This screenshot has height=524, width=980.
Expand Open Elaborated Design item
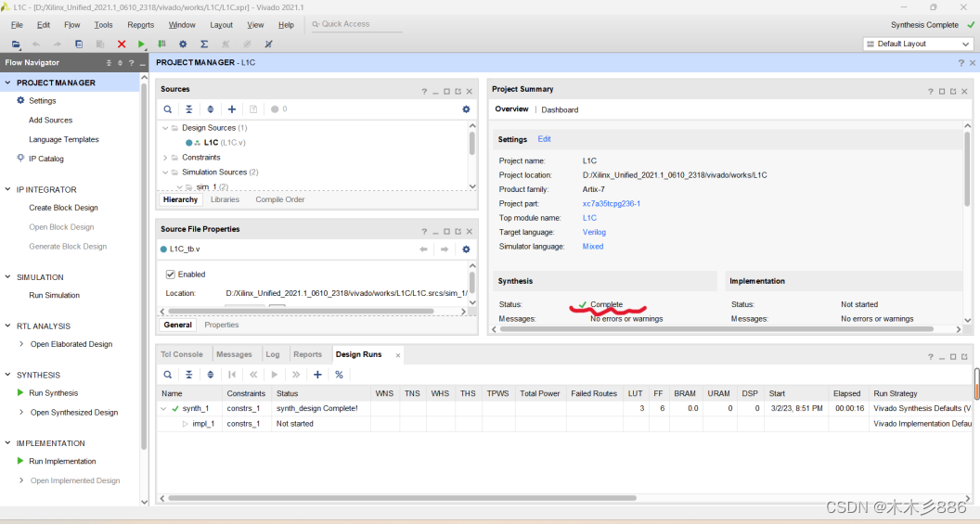tap(21, 344)
